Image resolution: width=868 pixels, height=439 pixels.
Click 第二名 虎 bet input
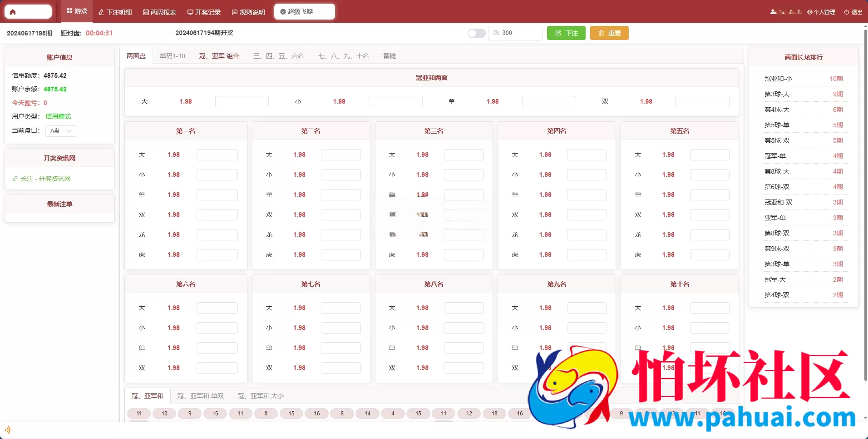coord(340,254)
